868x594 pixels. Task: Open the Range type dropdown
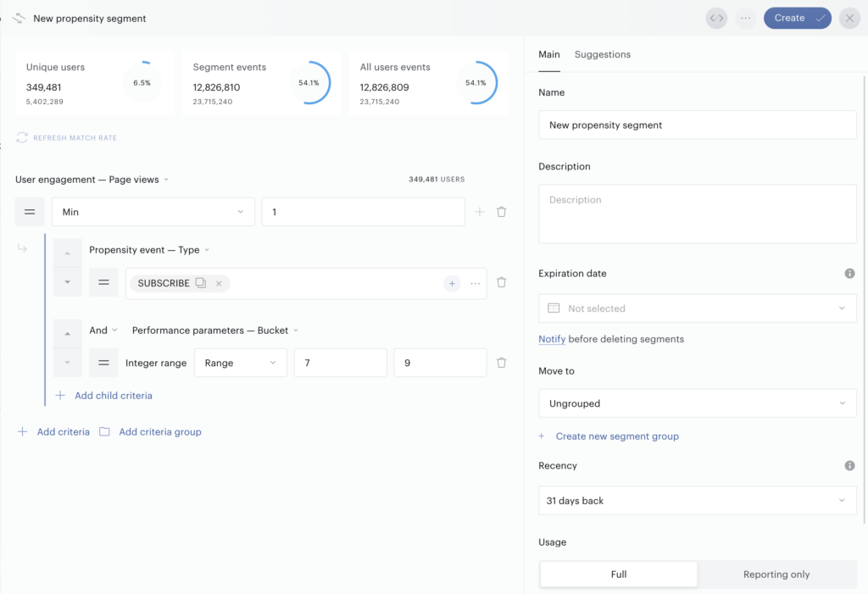(240, 363)
